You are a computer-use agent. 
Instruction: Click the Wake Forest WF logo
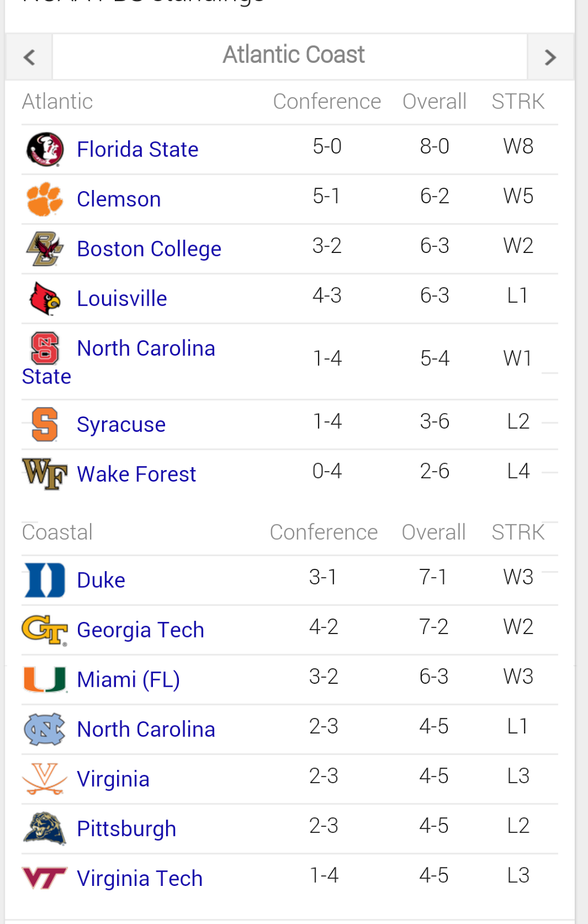pyautogui.click(x=45, y=474)
